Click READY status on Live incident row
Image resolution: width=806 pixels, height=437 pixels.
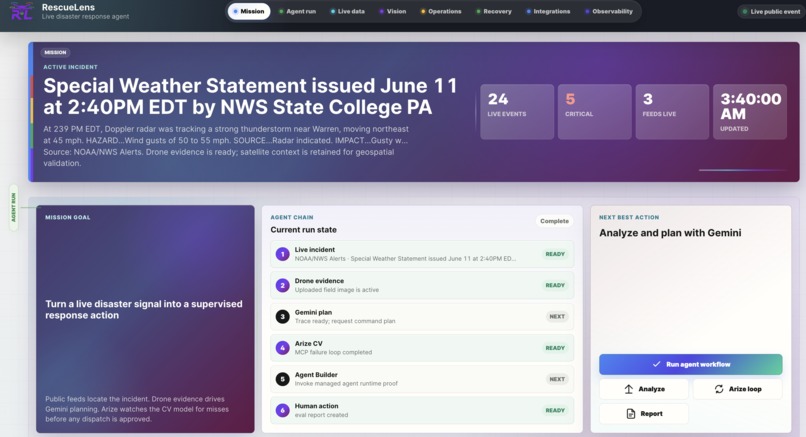[x=555, y=254]
